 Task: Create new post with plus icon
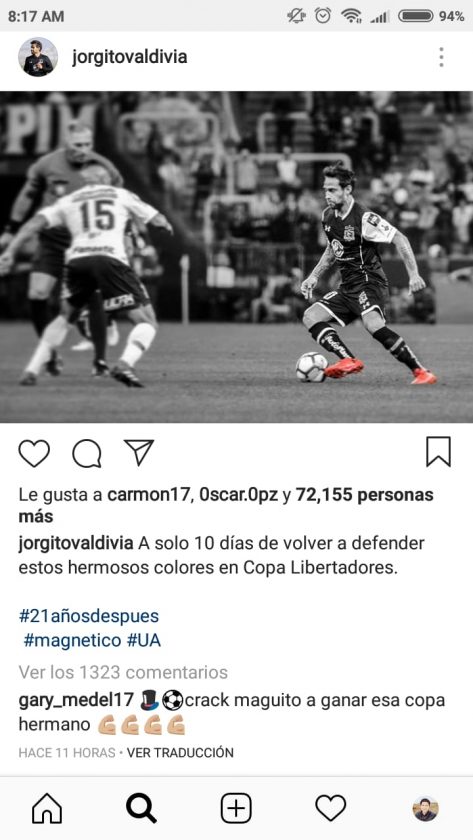(x=236, y=808)
